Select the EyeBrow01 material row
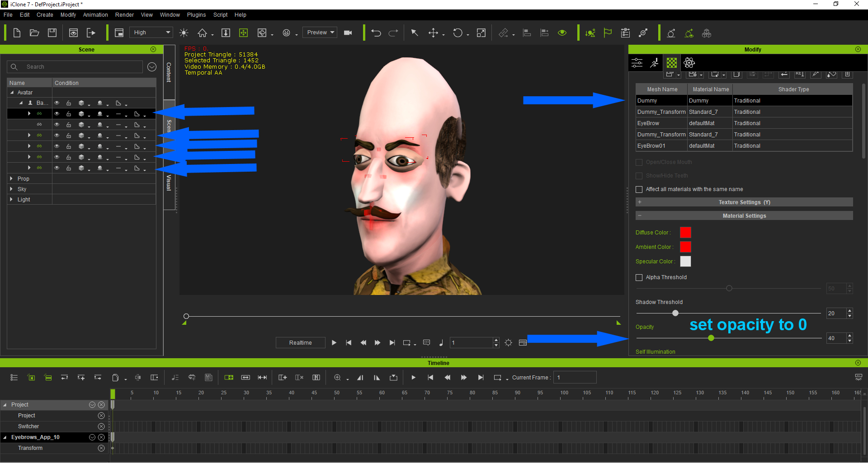The height and width of the screenshot is (463, 868). [x=744, y=146]
